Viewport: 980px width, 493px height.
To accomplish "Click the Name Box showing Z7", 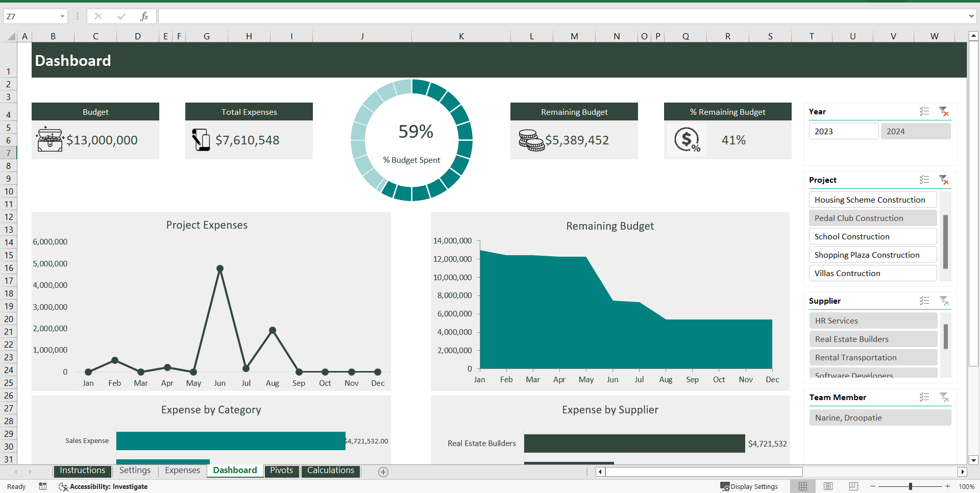I will [x=30, y=17].
